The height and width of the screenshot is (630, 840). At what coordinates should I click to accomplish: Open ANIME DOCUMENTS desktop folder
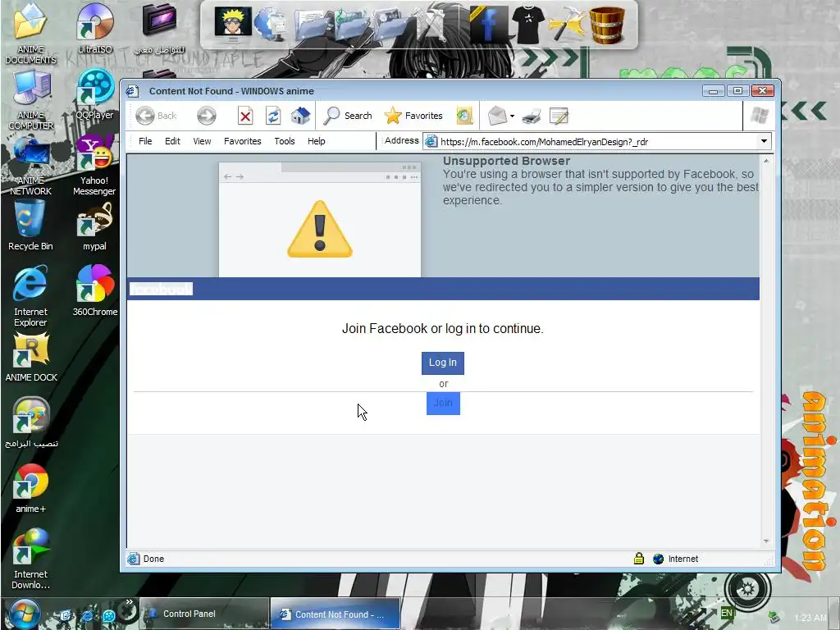point(30,33)
